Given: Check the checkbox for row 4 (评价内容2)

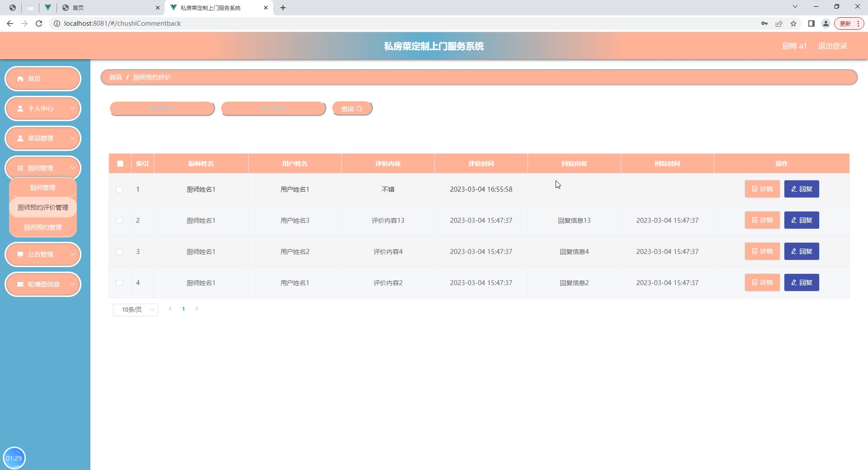Looking at the screenshot, I should point(119,283).
